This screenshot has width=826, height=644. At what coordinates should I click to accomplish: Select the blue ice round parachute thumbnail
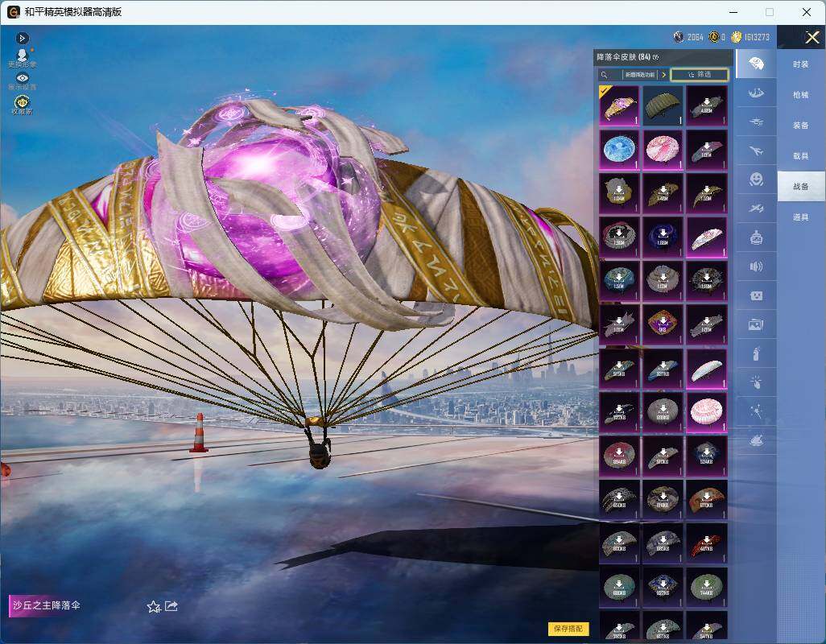[x=619, y=150]
